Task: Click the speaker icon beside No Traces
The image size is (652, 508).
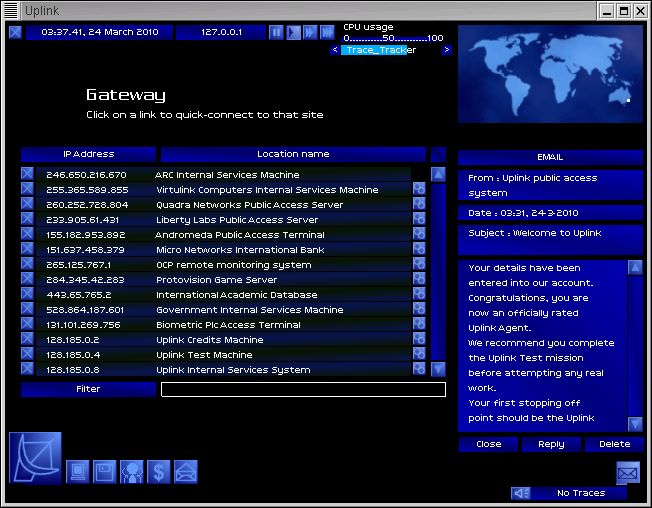Action: [x=521, y=493]
